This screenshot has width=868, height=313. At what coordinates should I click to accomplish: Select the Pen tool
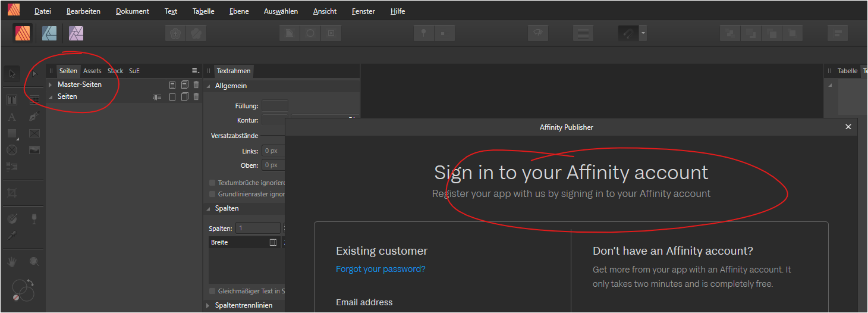tap(34, 117)
